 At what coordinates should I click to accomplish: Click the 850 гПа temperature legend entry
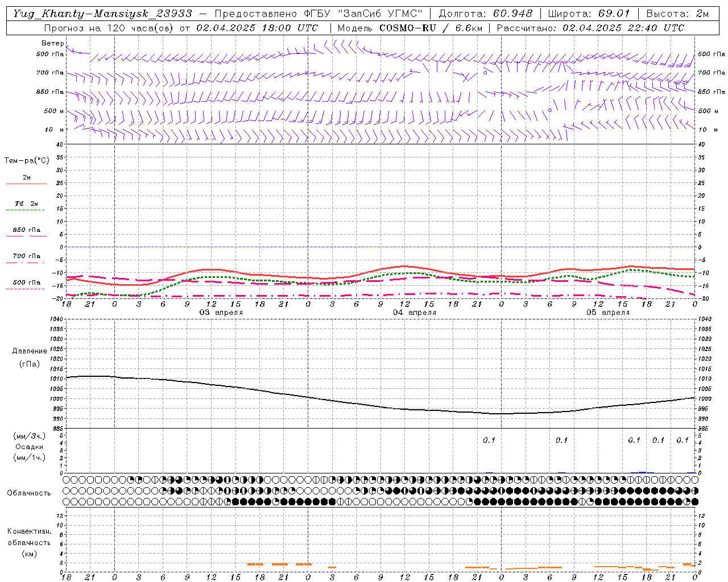point(27,230)
